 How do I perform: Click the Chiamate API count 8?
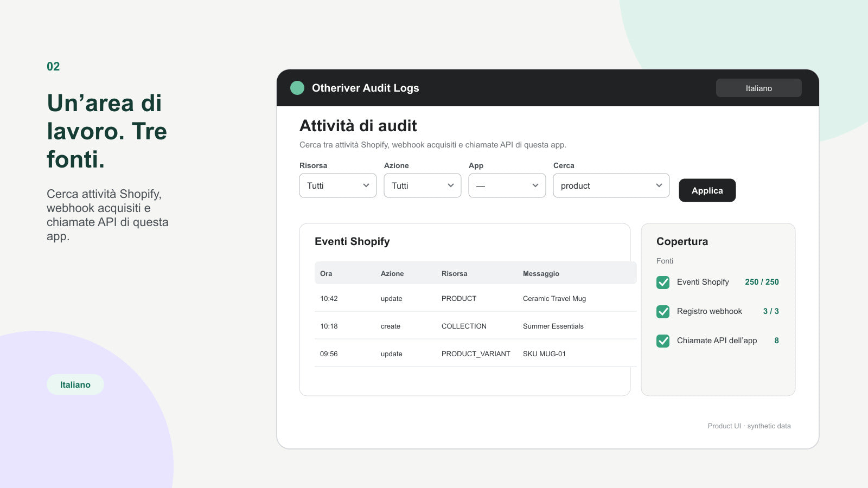[776, 341]
